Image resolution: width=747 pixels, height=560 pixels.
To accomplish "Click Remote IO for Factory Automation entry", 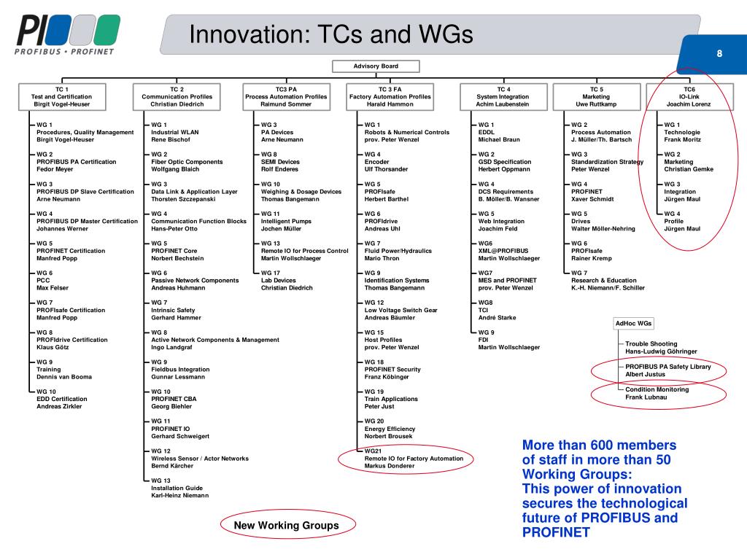I will click(x=414, y=459).
